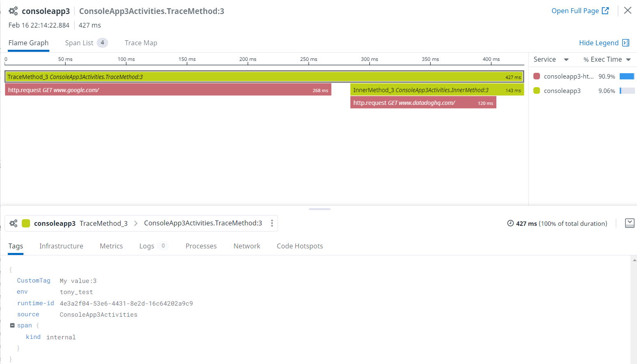Click the env tag key

click(x=22, y=292)
